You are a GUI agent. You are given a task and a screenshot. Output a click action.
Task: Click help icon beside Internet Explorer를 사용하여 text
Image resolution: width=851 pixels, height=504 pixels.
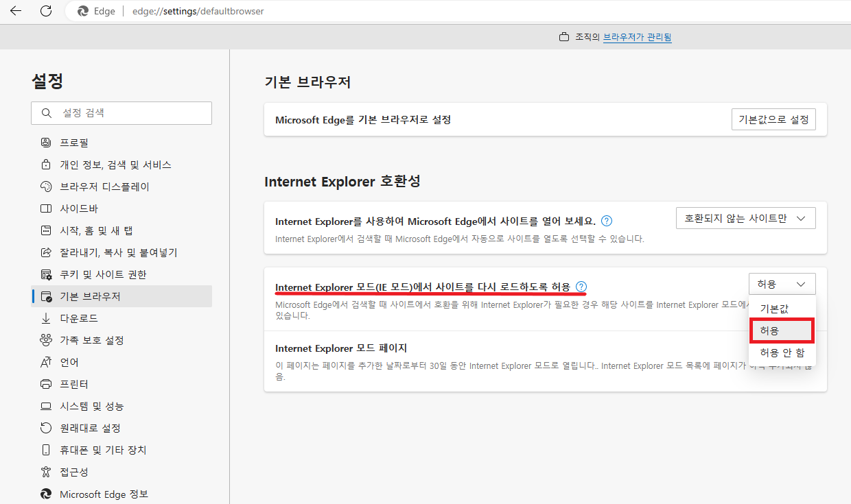(607, 221)
